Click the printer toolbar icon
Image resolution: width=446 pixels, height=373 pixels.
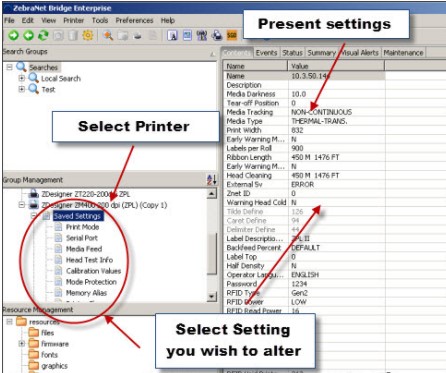coord(137,36)
